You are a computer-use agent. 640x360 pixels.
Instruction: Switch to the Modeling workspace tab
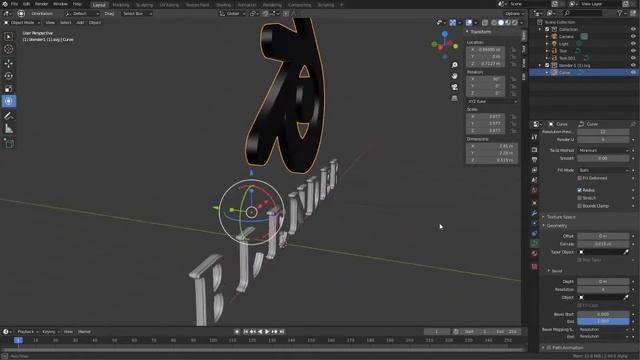121,5
